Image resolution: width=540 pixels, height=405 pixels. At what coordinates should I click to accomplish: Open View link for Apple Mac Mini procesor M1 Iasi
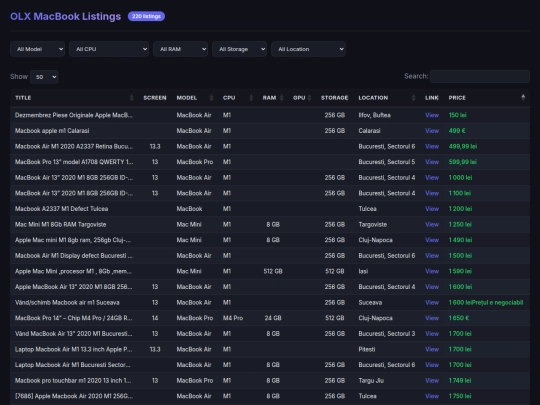[432, 271]
